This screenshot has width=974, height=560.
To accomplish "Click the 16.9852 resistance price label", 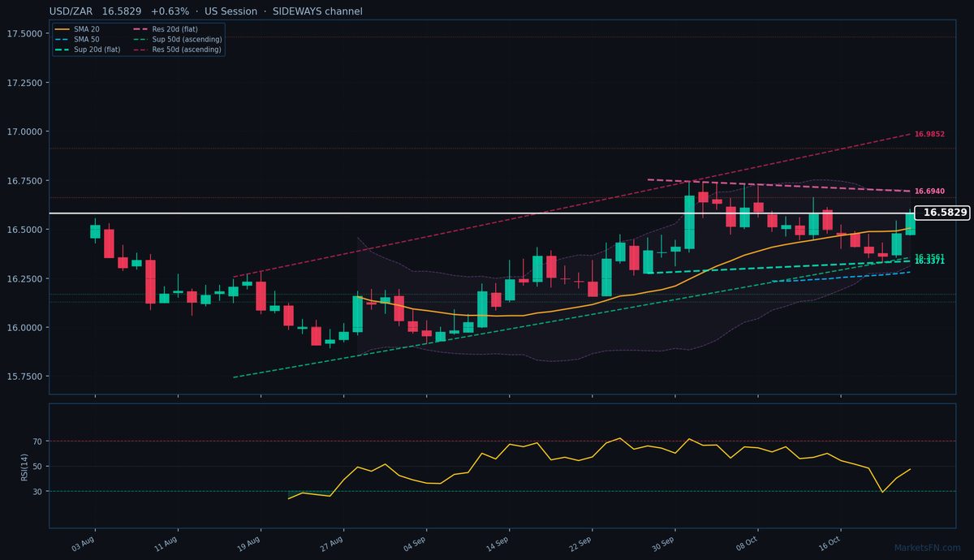I will 929,134.
